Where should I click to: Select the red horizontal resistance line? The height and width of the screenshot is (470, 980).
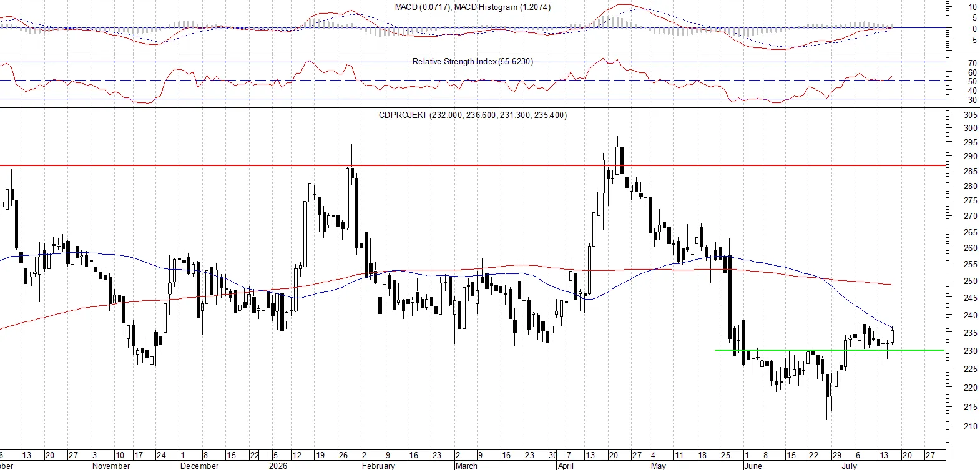(x=472, y=166)
